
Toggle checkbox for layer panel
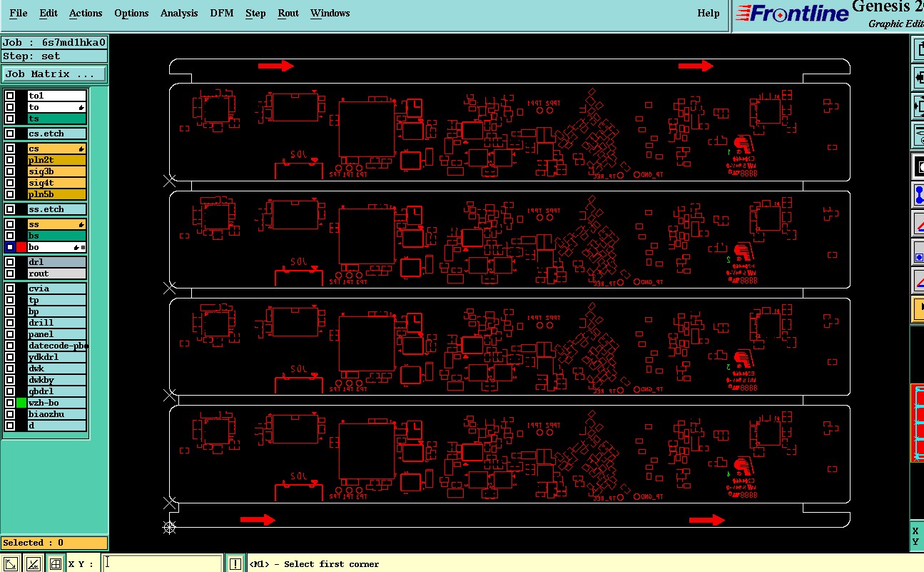[x=10, y=334]
